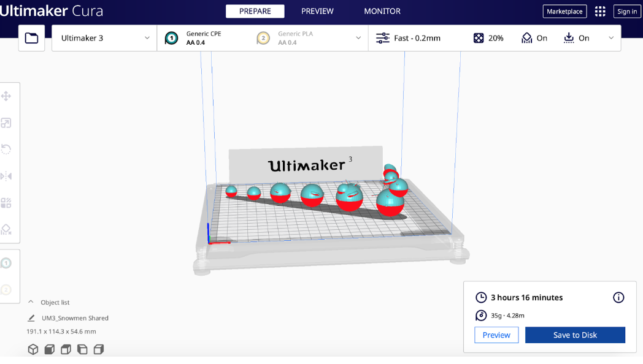Image resolution: width=643 pixels, height=364 pixels.
Task: Click the Fast - 0.2mm profile text
Action: click(x=417, y=38)
